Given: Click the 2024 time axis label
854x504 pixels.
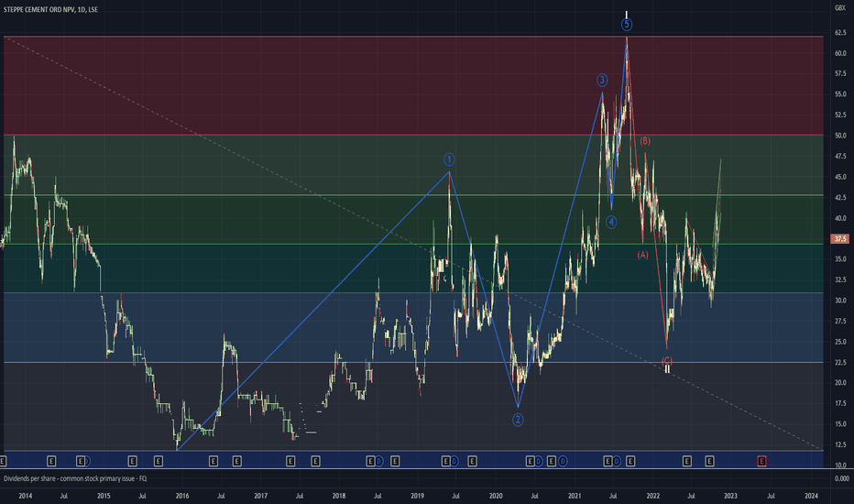Looking at the screenshot, I should 811,496.
